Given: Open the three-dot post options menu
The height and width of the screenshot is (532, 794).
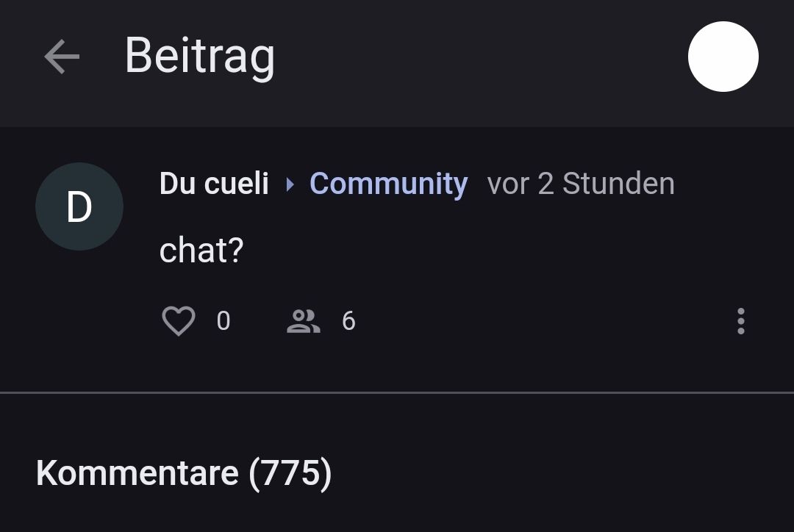Looking at the screenshot, I should [740, 321].
